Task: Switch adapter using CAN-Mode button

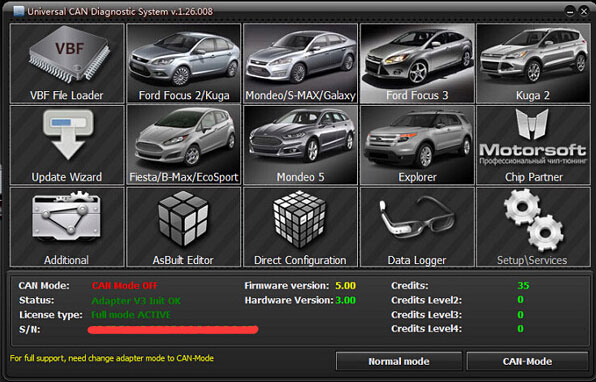Action: (527, 361)
